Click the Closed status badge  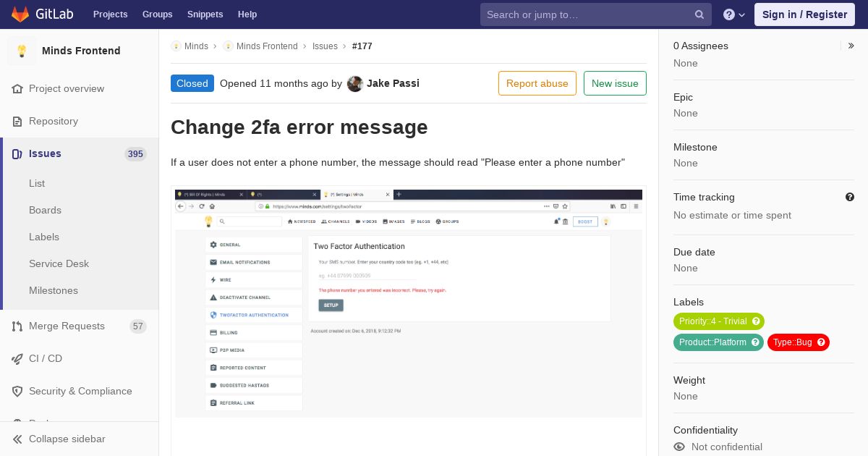point(192,83)
